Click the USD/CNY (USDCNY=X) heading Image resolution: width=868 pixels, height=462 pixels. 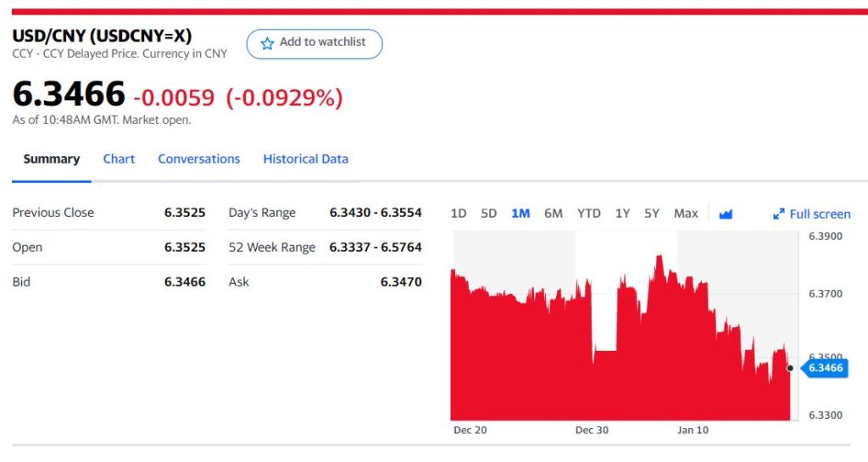[102, 36]
